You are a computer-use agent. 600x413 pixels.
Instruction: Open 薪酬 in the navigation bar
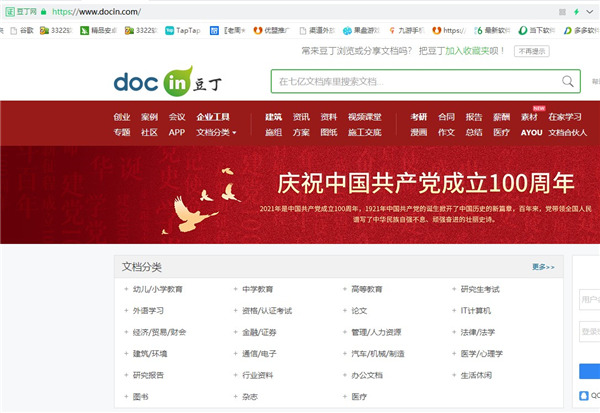point(501,117)
